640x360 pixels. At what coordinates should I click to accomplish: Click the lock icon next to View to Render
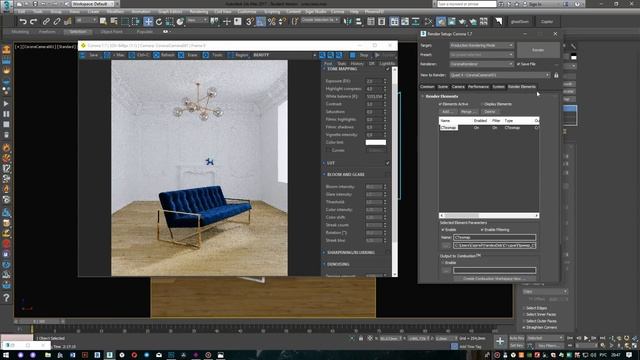tap(556, 75)
